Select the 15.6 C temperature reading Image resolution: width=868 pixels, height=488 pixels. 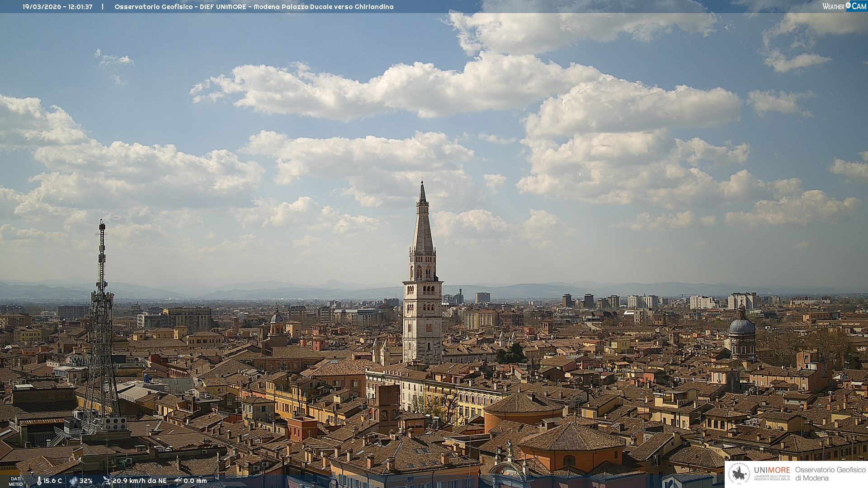click(x=52, y=481)
